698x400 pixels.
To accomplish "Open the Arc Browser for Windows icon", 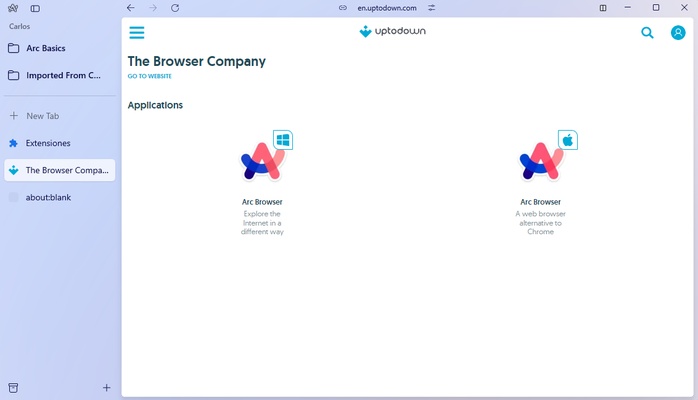I will click(x=262, y=161).
